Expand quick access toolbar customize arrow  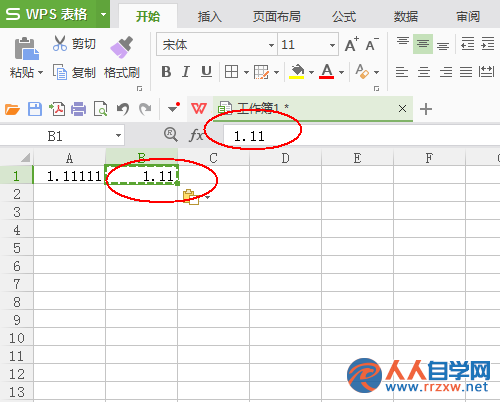[x=173, y=108]
